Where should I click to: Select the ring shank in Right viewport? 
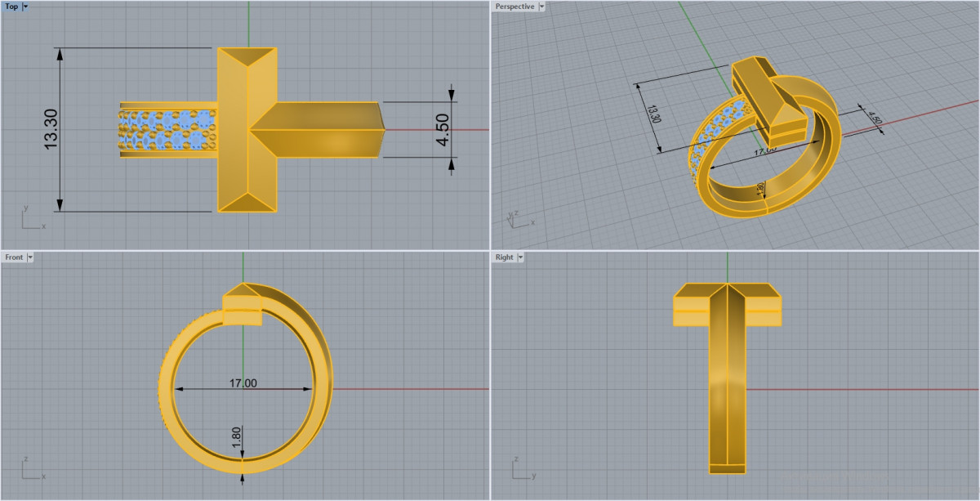(x=727, y=392)
